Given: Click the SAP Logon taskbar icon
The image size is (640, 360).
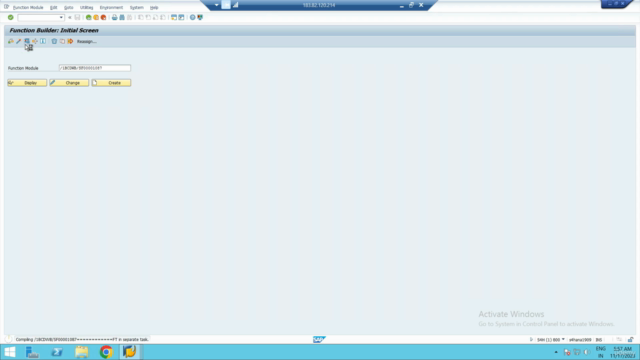Looking at the screenshot, I should 130,352.
